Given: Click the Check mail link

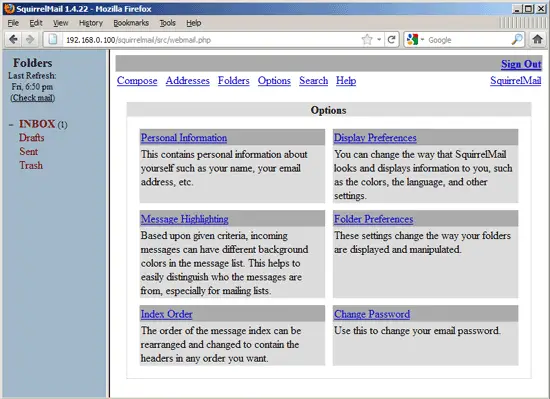Looking at the screenshot, I should click(33, 98).
